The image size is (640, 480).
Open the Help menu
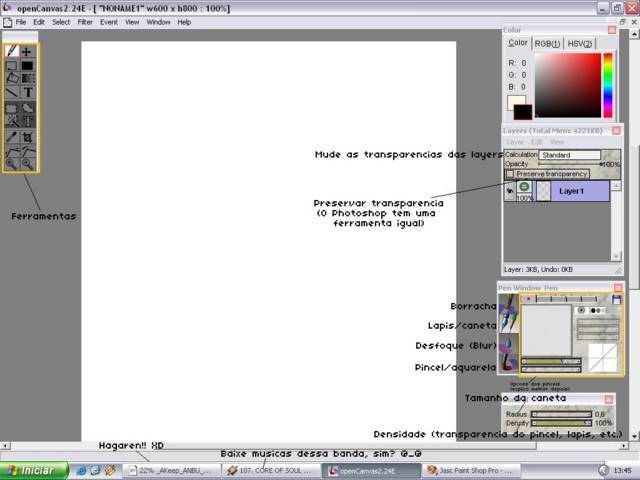(184, 22)
